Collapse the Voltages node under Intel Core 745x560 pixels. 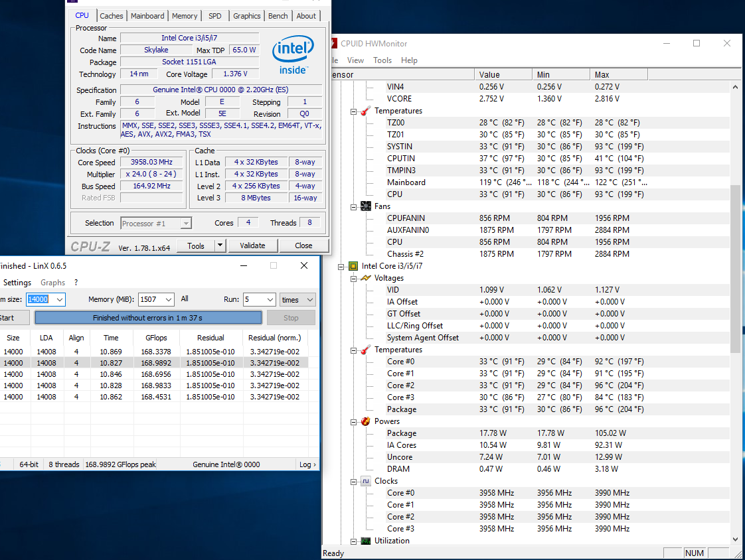tap(353, 279)
